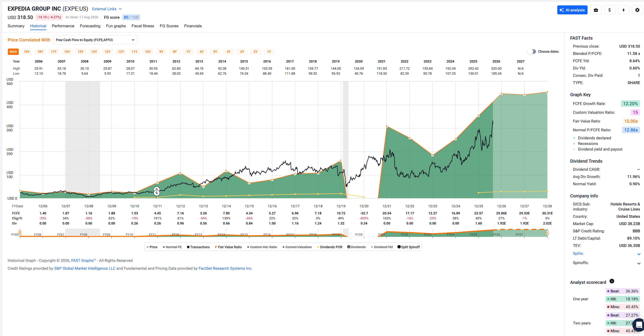Click the AI analysis button

[572, 10]
